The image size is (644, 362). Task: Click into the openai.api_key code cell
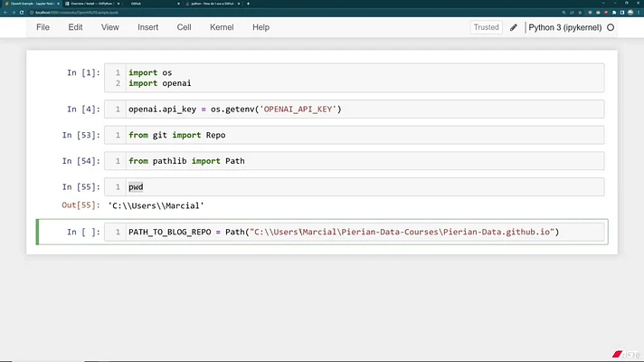354,110
